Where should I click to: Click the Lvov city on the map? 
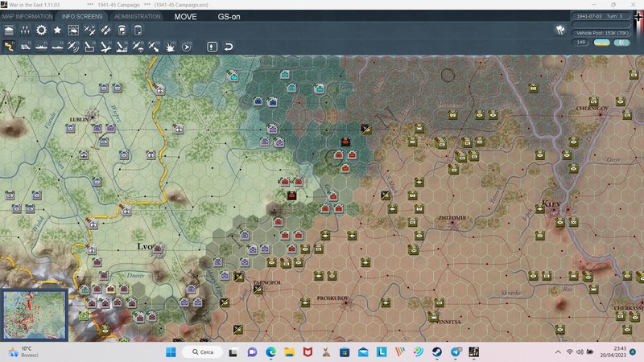pos(158,248)
